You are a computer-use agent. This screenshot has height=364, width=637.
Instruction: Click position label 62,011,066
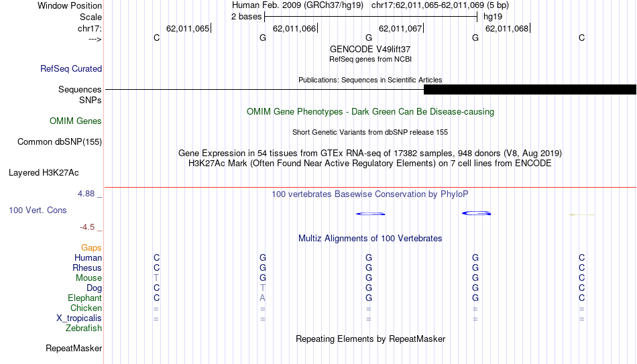294,28
